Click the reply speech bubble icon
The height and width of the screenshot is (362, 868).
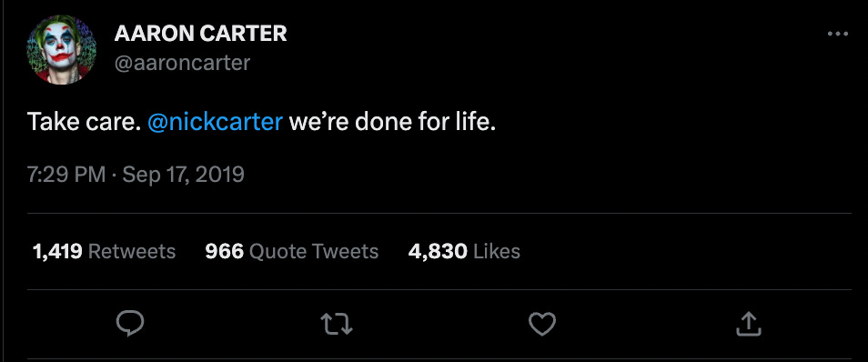[x=131, y=324]
